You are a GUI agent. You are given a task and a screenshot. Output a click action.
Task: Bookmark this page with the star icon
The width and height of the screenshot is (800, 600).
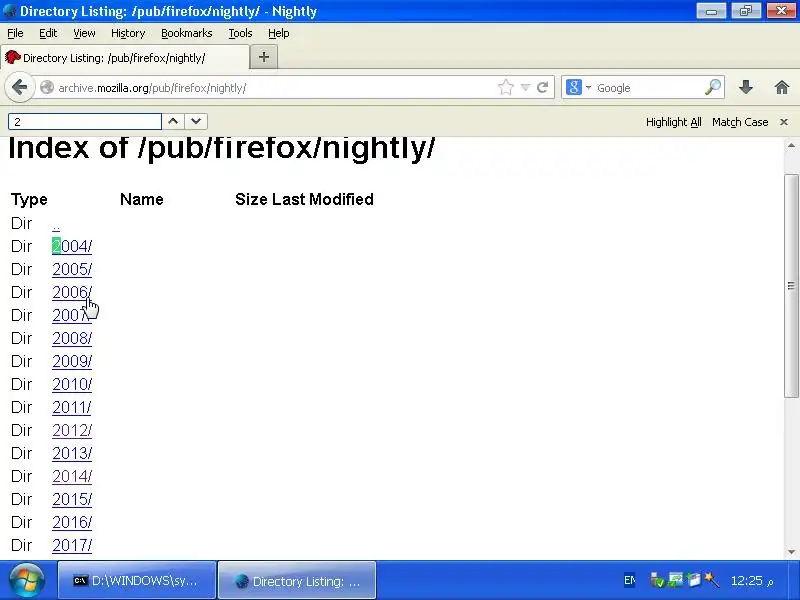(506, 87)
